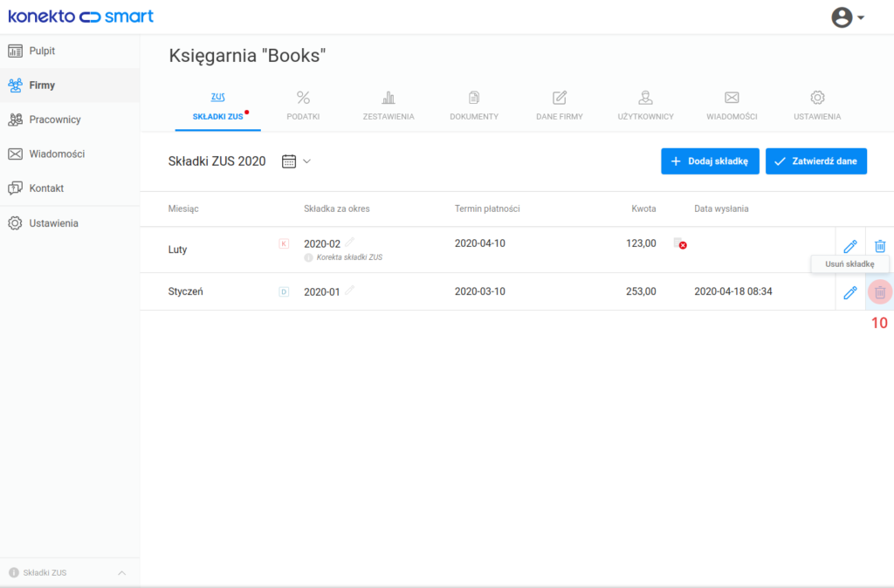Click the Miesiąc column header
The height and width of the screenshot is (588, 894).
coord(183,209)
